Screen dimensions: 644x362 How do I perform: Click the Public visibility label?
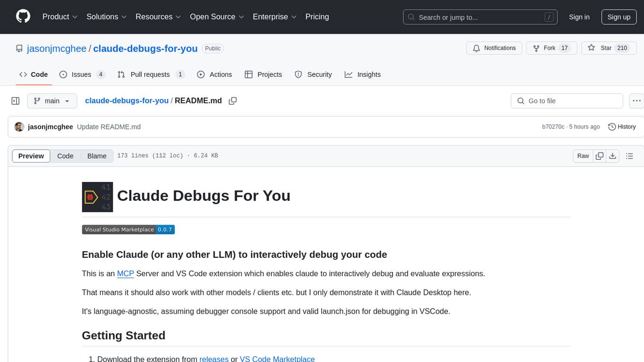(213, 48)
